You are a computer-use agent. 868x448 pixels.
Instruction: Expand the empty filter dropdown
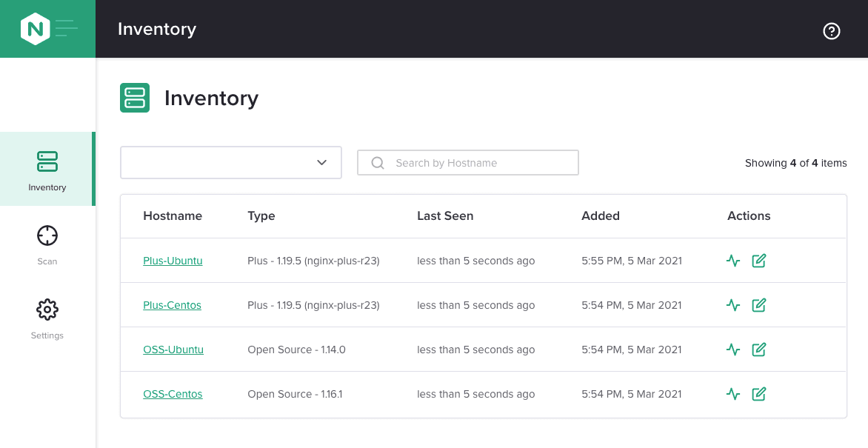(230, 162)
